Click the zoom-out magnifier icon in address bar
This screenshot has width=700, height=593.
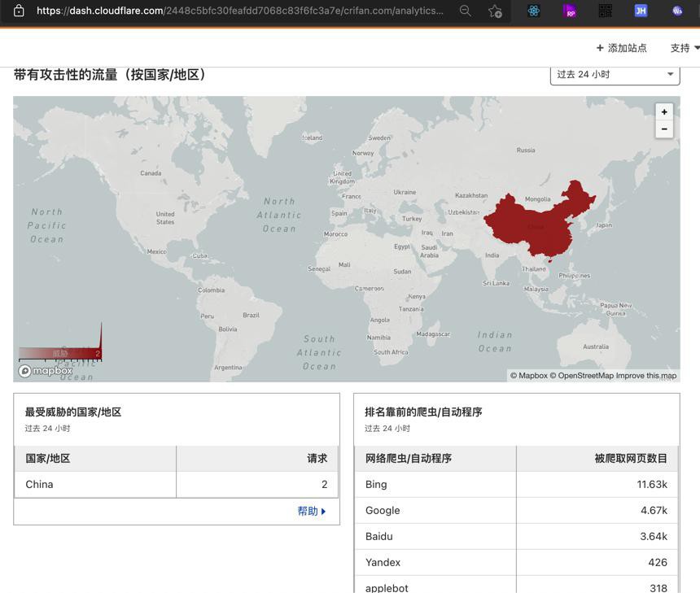point(466,11)
